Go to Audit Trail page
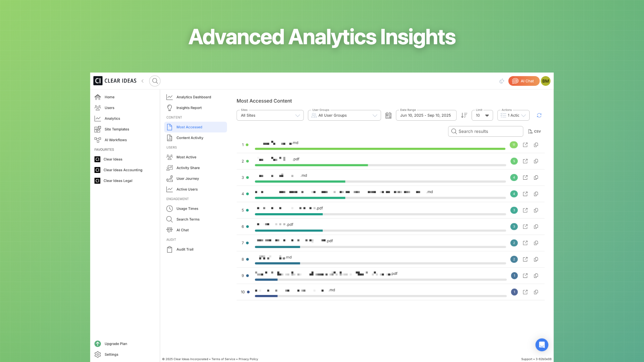 (x=185, y=249)
